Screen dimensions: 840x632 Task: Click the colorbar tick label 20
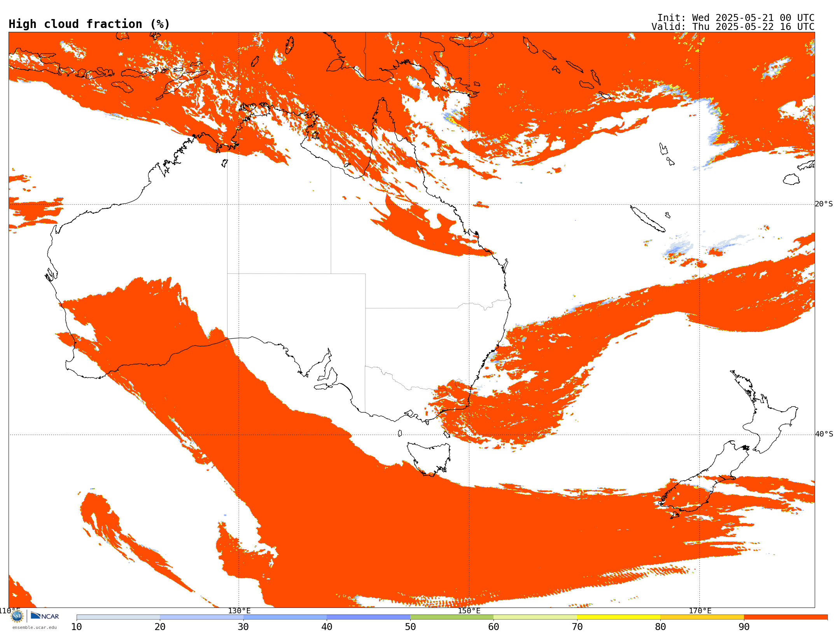(x=160, y=627)
